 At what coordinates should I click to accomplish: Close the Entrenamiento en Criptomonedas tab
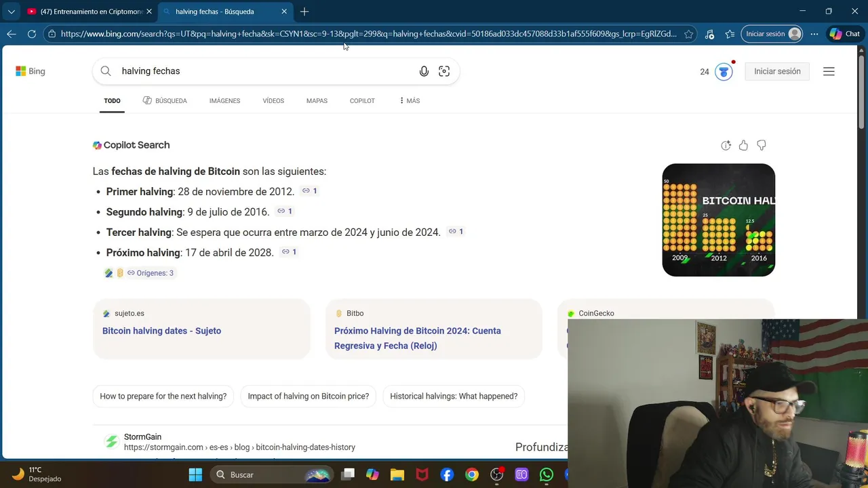point(149,12)
